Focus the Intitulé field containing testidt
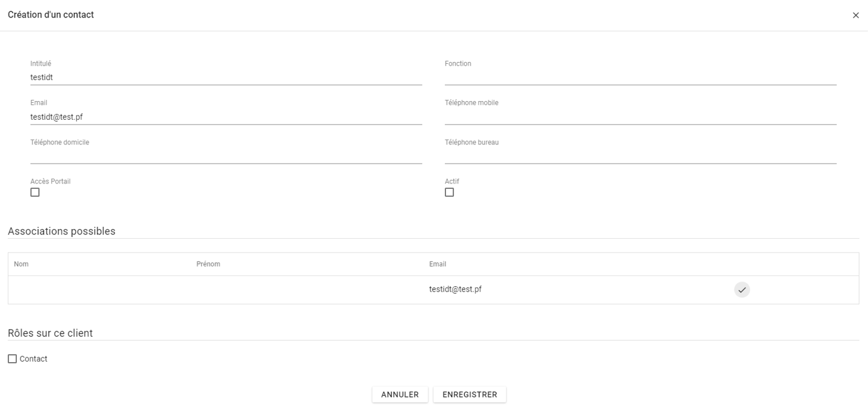868x409 pixels. point(225,77)
